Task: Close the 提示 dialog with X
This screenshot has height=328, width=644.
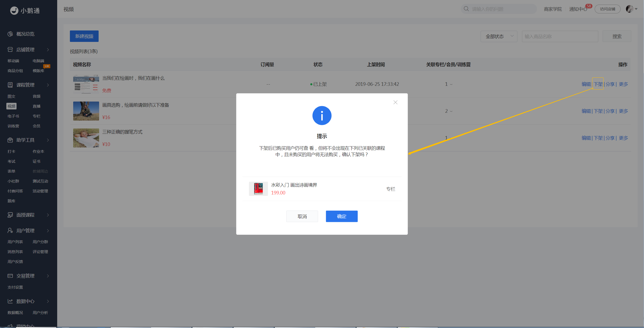Action: point(395,102)
